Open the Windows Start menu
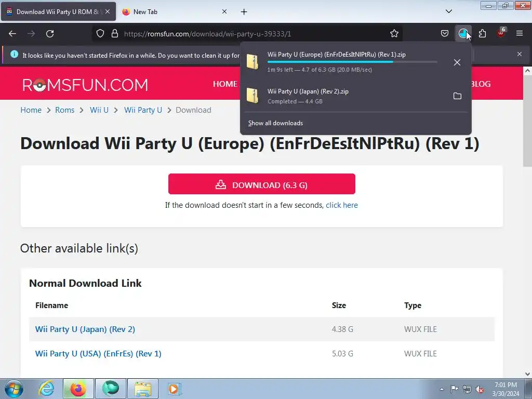The width and height of the screenshot is (532, 399). 14,389
